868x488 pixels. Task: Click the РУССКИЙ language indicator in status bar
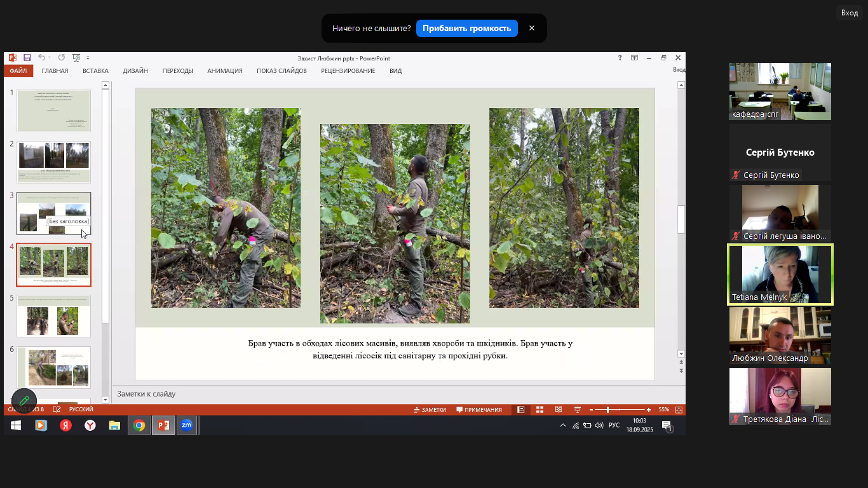click(81, 410)
